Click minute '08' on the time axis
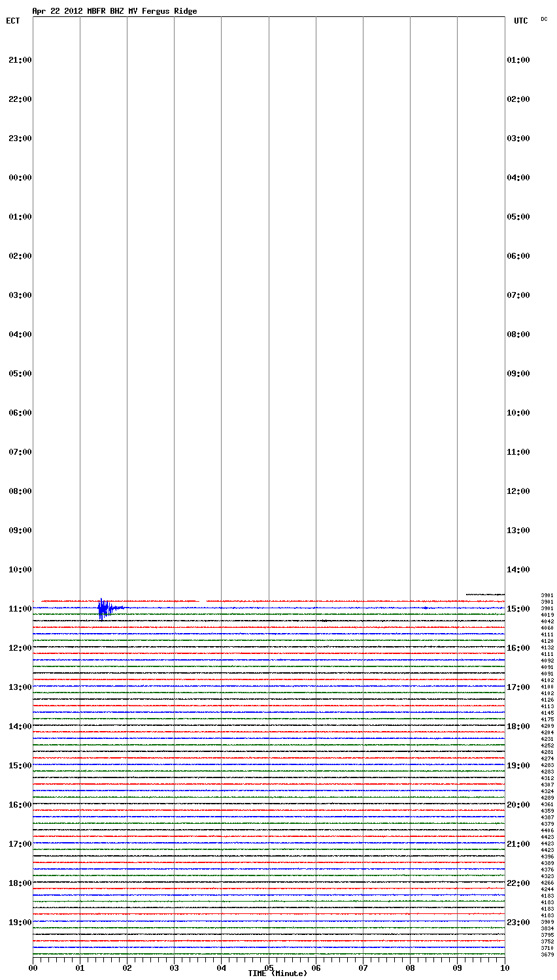This screenshot has width=557, height=980. tap(410, 968)
